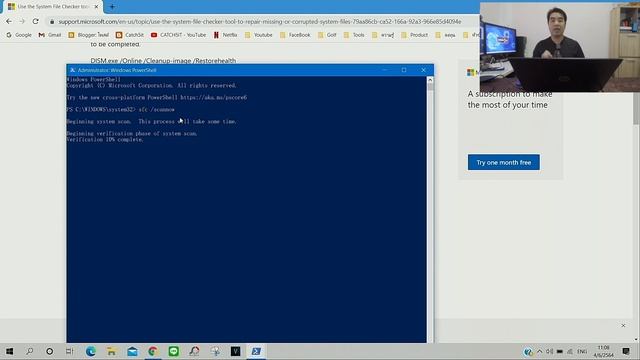640x360 pixels.
Task: Open the Product bookmarks folder
Action: pyautogui.click(x=415, y=35)
